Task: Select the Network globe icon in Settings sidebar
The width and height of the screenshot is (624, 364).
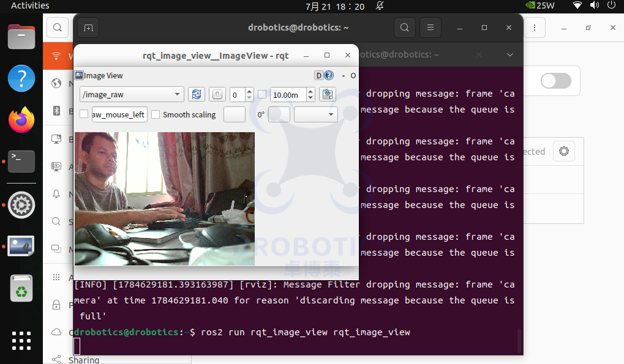Action: click(56, 83)
